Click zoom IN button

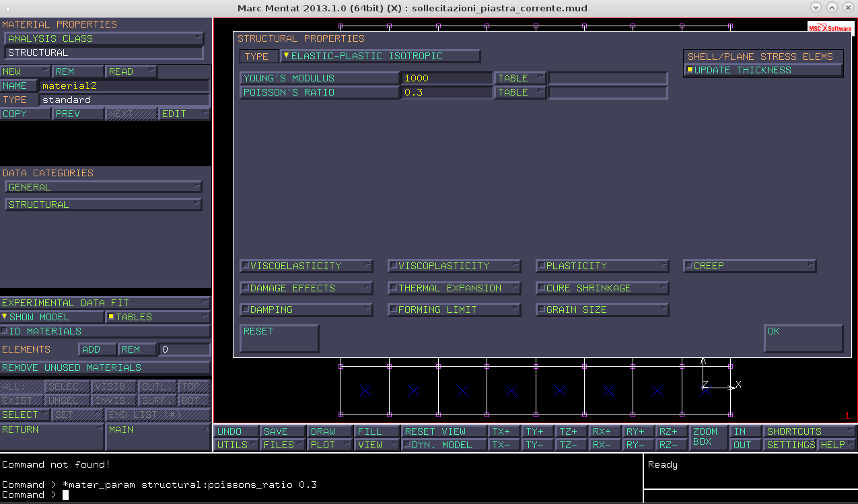click(746, 431)
